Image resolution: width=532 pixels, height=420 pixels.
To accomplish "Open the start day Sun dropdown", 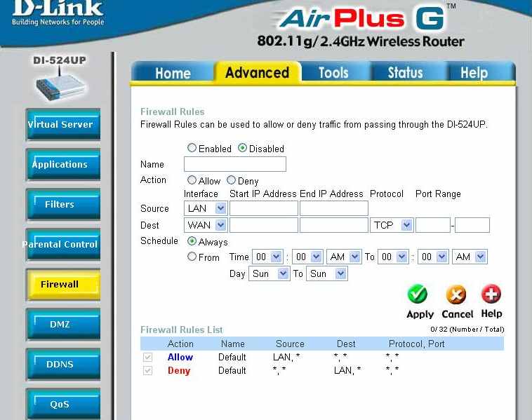I will coord(270,273).
